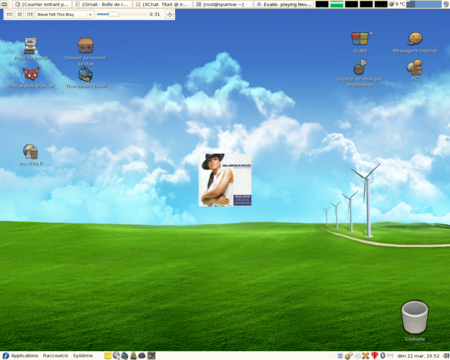Open the Raccourcis menu
450x360 pixels.
pyautogui.click(x=55, y=356)
